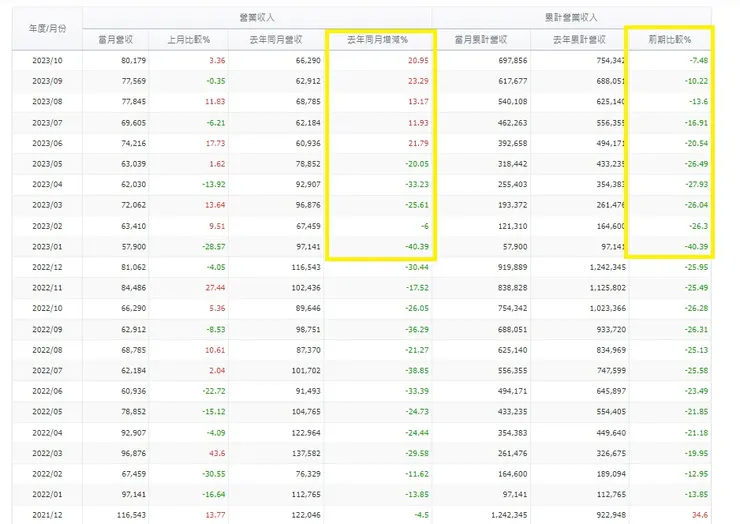
Task: Select the 2023/04 row date cell
Action: [47, 184]
